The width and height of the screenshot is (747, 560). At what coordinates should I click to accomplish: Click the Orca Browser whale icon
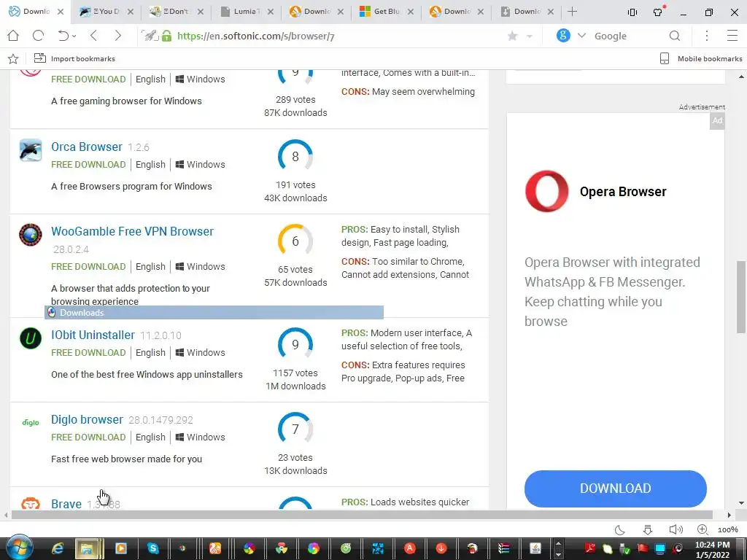31,150
